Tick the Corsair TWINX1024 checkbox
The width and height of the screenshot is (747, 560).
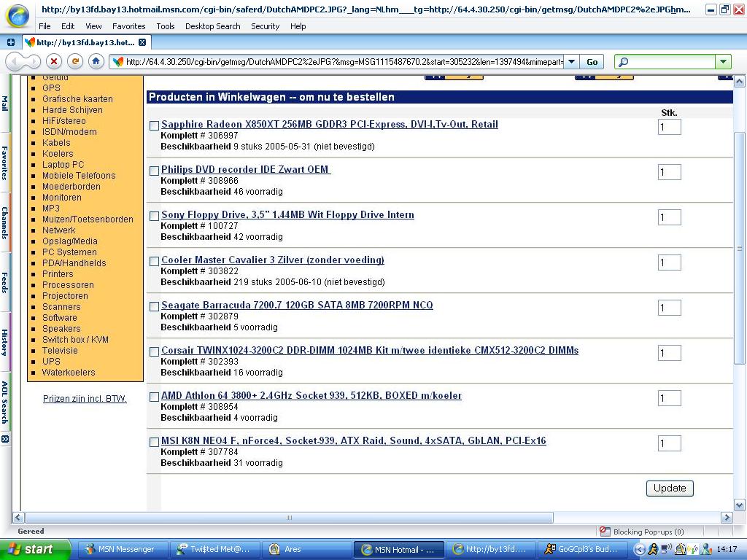coord(154,352)
